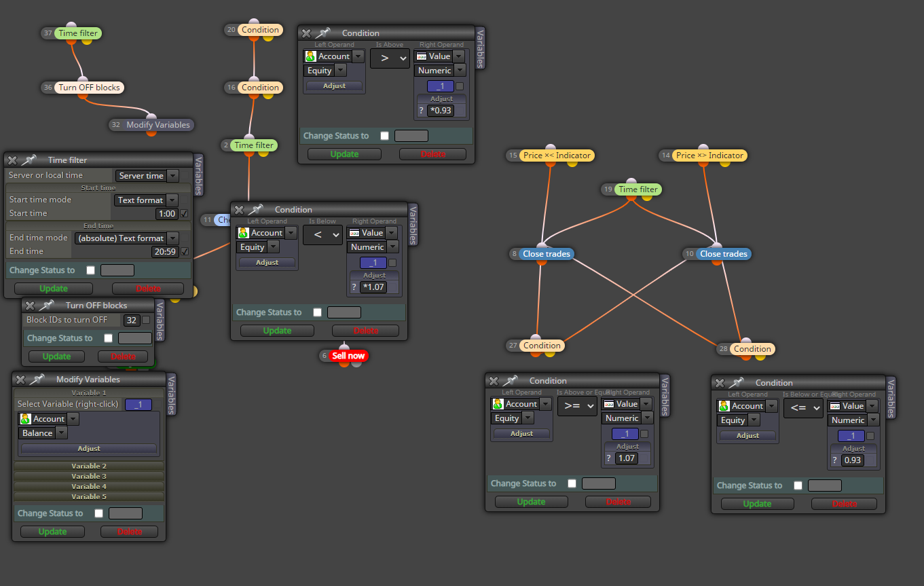Close the Modify Variables panel
924x586 pixels.
point(20,380)
